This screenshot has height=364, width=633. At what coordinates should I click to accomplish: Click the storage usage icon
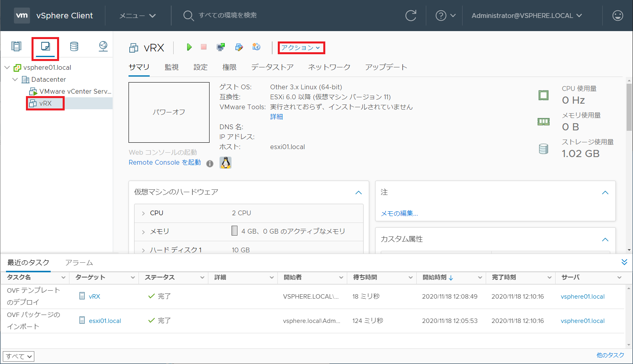543,149
